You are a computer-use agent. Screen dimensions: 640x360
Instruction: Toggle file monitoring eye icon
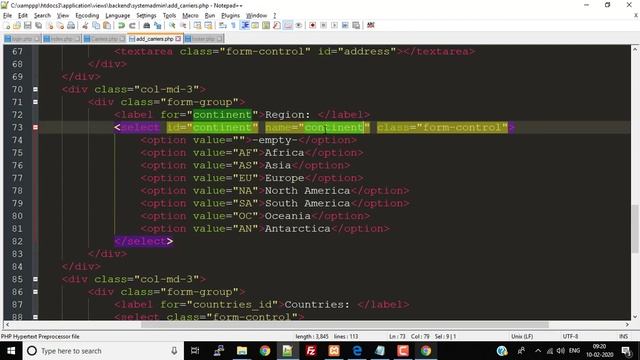click(x=298, y=25)
